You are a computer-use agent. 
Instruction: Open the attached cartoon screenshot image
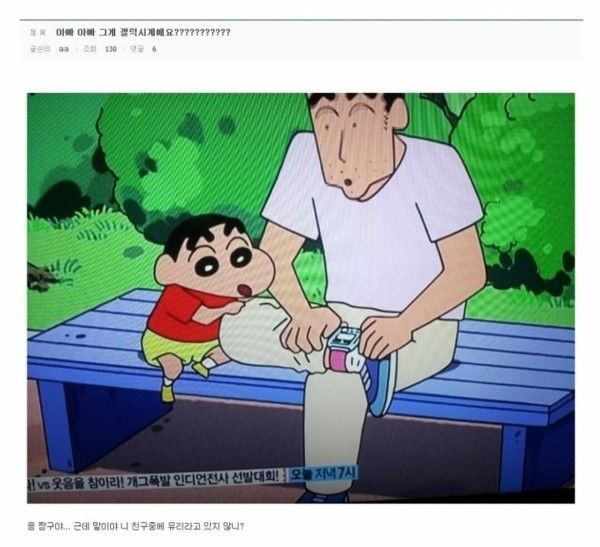point(301,298)
